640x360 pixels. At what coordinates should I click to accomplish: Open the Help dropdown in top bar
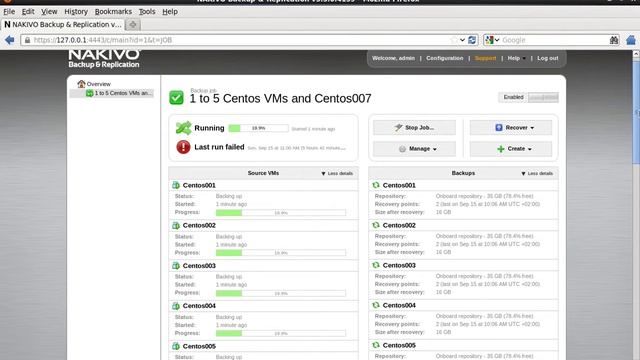point(516,58)
